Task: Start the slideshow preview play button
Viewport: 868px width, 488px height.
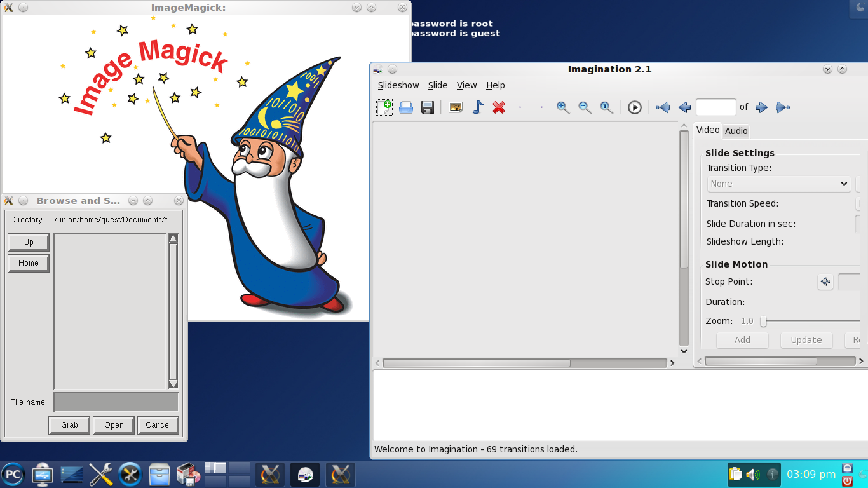Action: 635,107
